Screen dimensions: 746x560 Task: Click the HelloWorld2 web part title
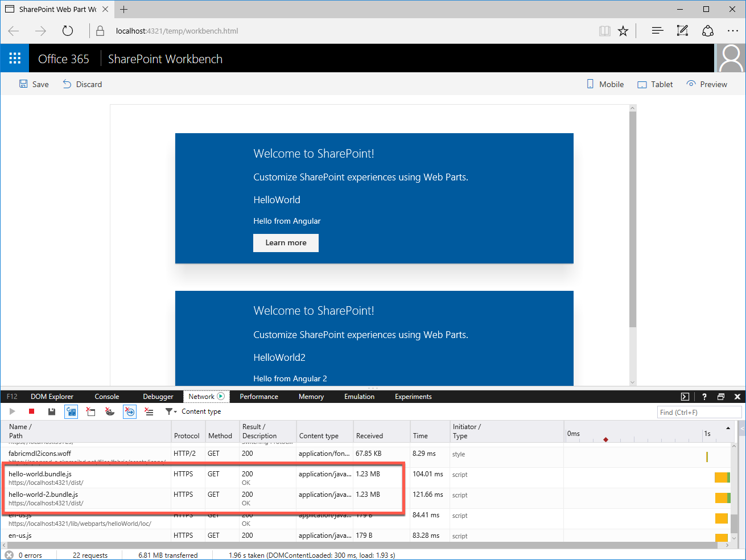[279, 357]
